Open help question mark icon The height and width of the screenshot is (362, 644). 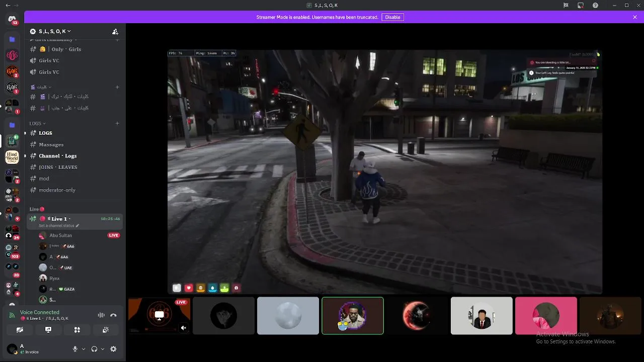pyautogui.click(x=595, y=5)
